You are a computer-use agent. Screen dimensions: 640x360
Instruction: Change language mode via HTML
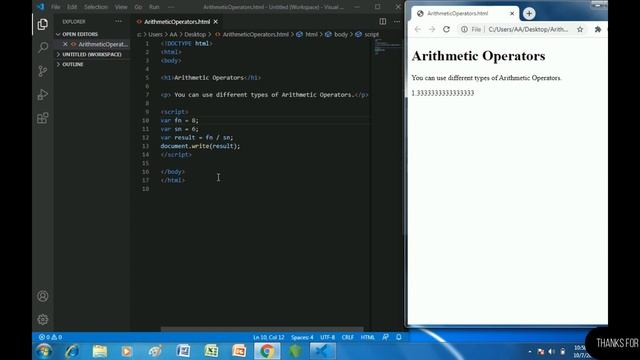(x=368, y=337)
